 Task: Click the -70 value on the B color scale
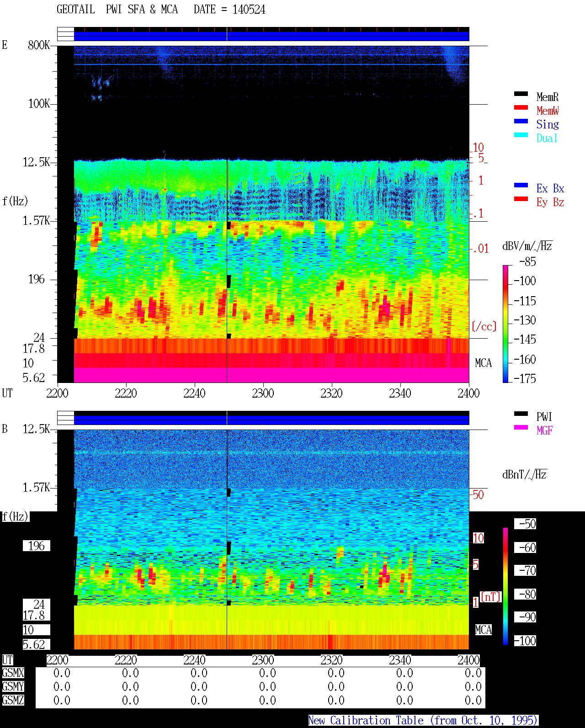pos(527,570)
